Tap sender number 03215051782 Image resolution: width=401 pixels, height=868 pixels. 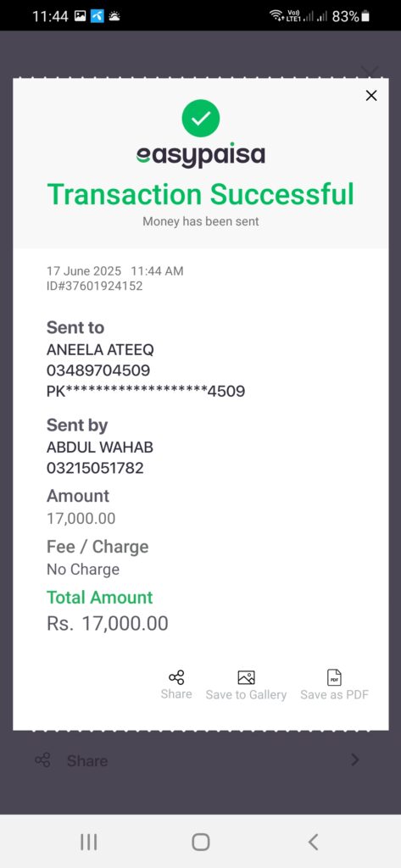(95, 468)
